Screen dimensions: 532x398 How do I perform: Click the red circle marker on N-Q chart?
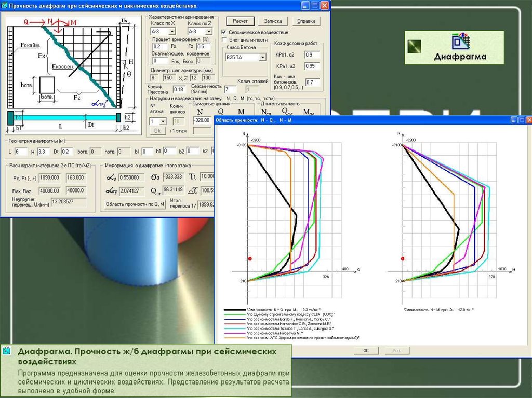coord(250,258)
